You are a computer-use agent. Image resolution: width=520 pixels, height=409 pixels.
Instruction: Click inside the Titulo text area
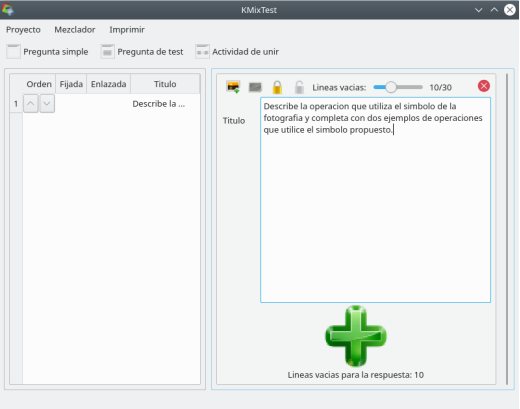tap(375, 200)
